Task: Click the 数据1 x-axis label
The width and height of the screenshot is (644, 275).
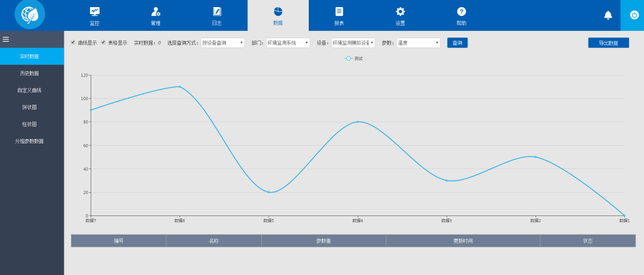Action: (x=624, y=220)
